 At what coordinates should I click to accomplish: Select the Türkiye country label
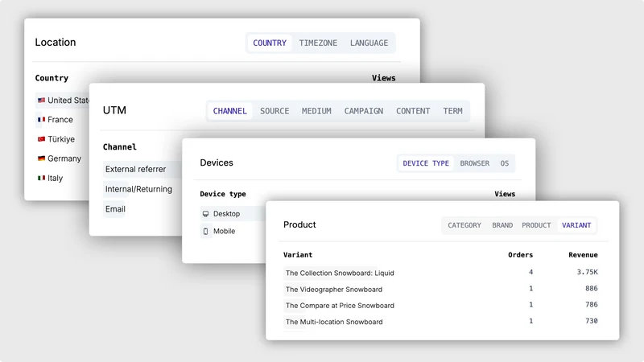tap(61, 139)
